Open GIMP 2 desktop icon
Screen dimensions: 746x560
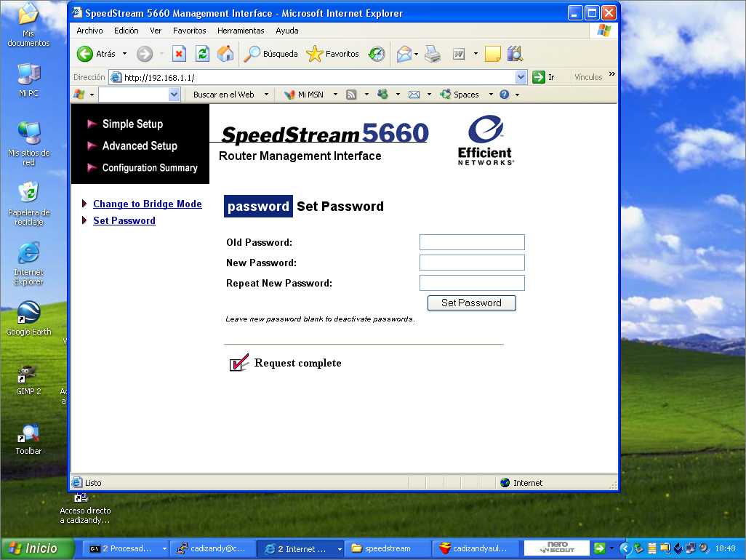28,379
